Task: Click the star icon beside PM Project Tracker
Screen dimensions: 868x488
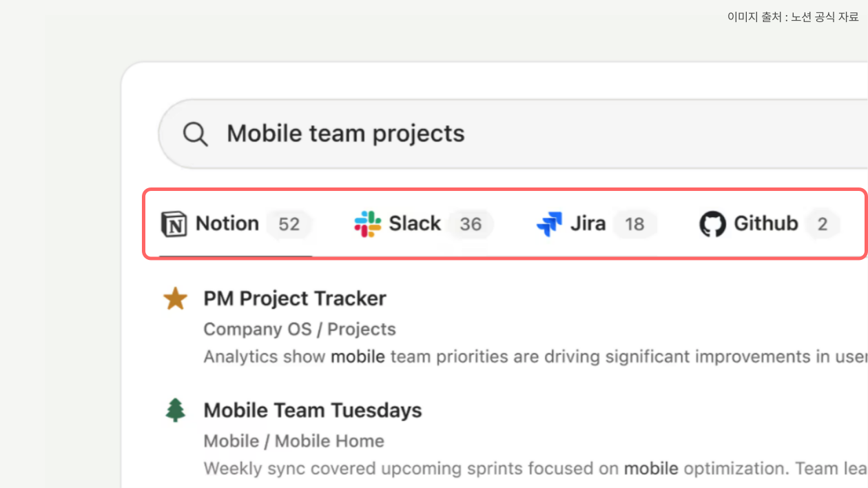Action: 175,299
